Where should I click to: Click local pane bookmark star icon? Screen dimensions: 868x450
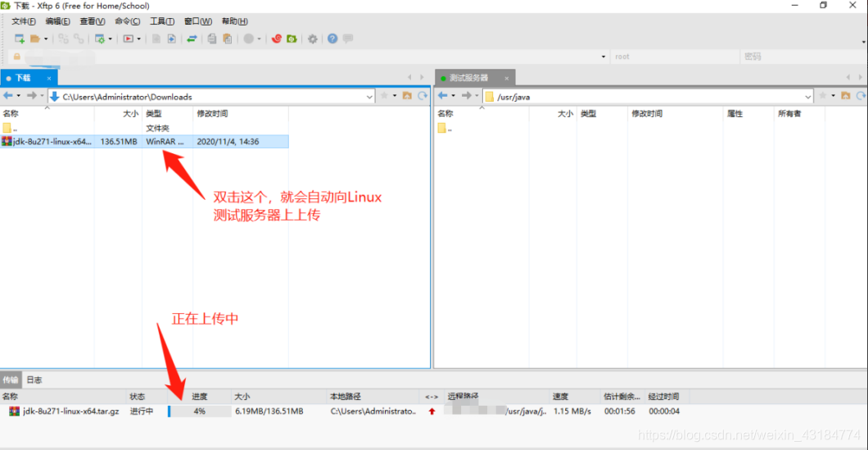[384, 96]
